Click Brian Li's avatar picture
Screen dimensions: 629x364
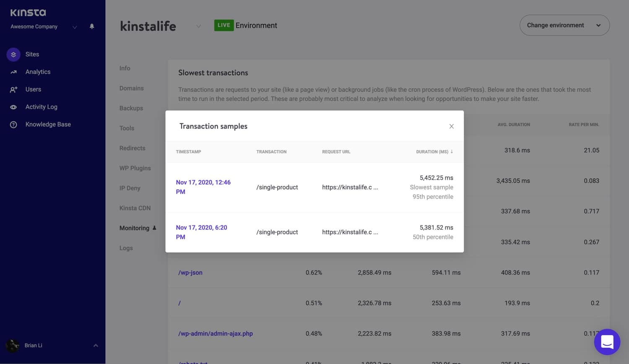(13, 346)
